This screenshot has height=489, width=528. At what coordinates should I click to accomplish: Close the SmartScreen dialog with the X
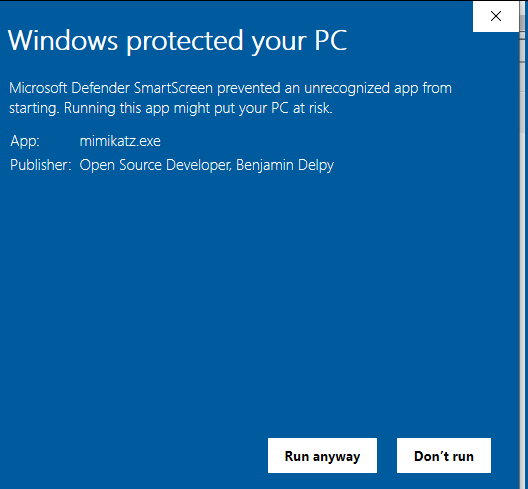coord(496,16)
